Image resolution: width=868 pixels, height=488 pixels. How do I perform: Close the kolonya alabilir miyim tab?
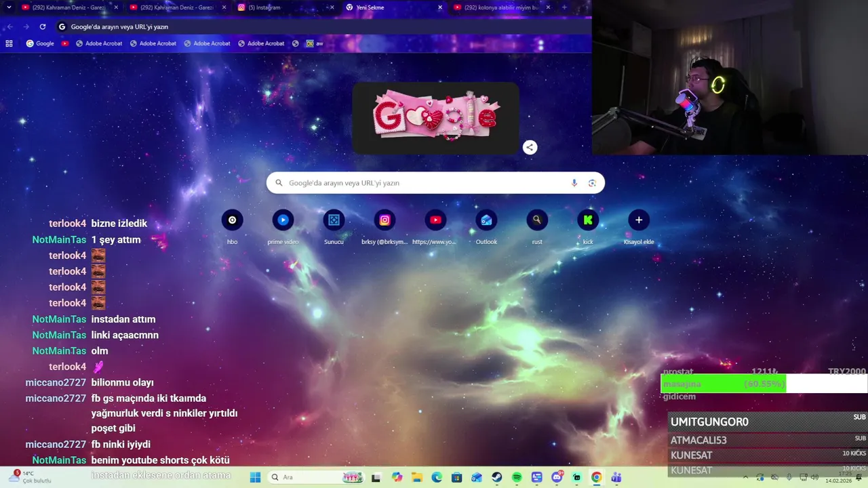547,7
